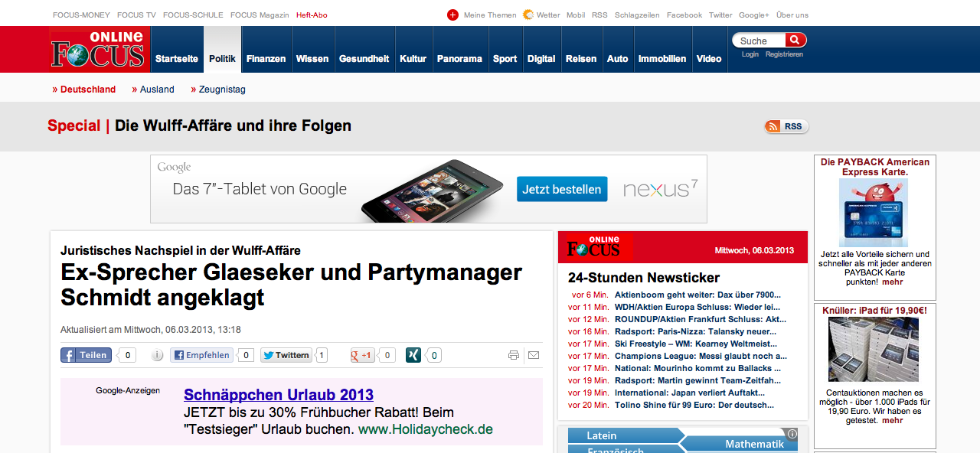
Task: Click the orange RSS feed button
Action: pyautogui.click(x=786, y=126)
